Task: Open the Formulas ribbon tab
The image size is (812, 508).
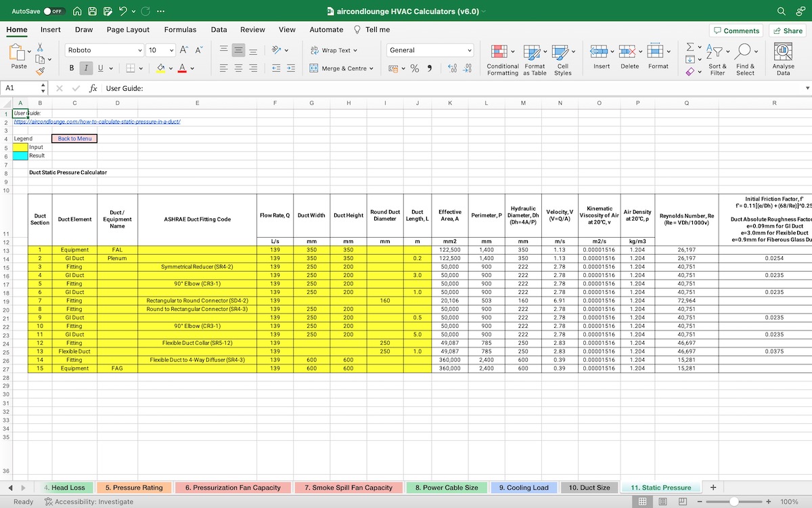Action: (x=180, y=30)
